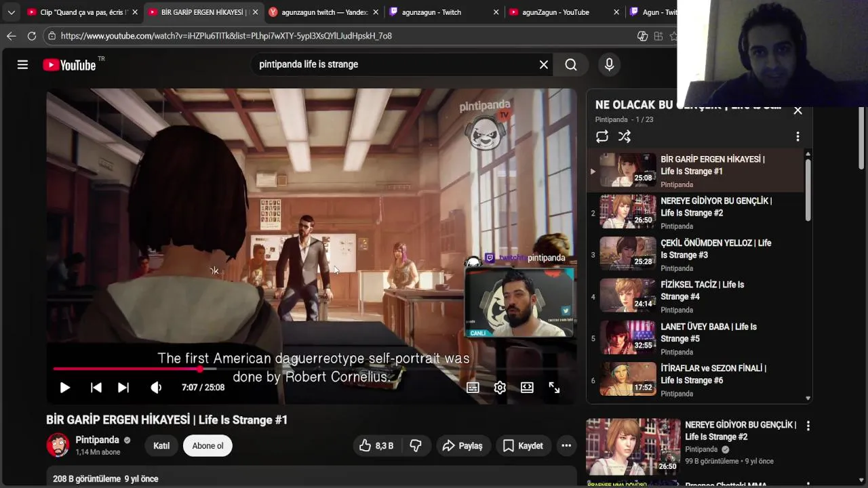
Task: Close the BİR GARİP ERGEN HİKAYESİ tab
Action: pyautogui.click(x=255, y=12)
